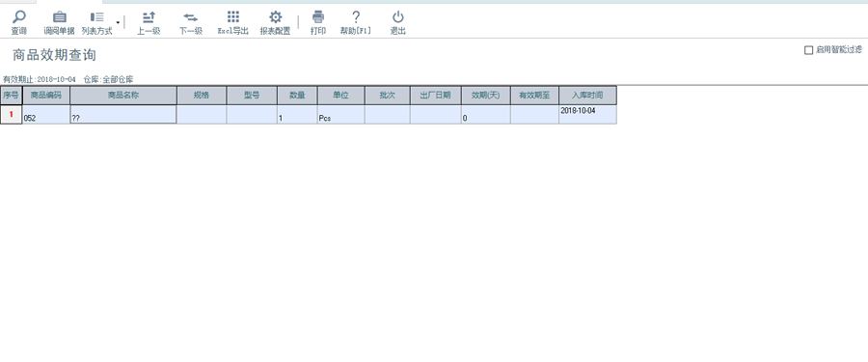Click the 批次 column header
868x362 pixels.
(x=388, y=96)
